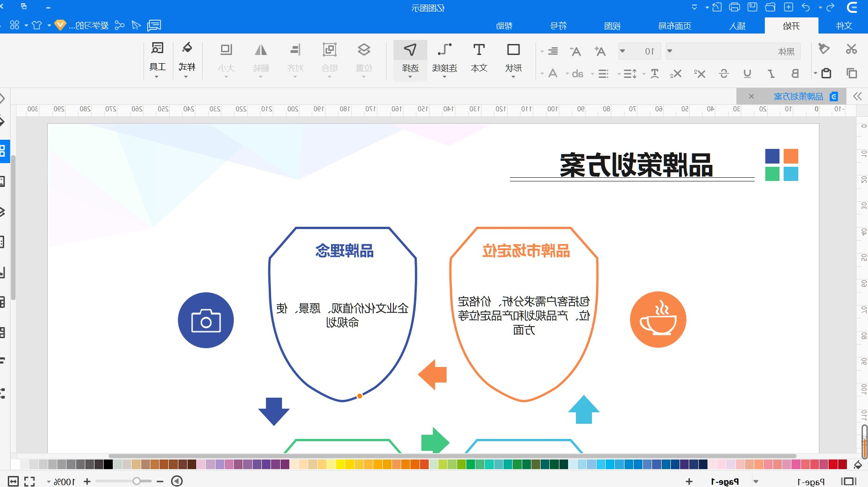Close the 品牌策划方案 document tab
The width and height of the screenshot is (868, 487).
click(752, 96)
